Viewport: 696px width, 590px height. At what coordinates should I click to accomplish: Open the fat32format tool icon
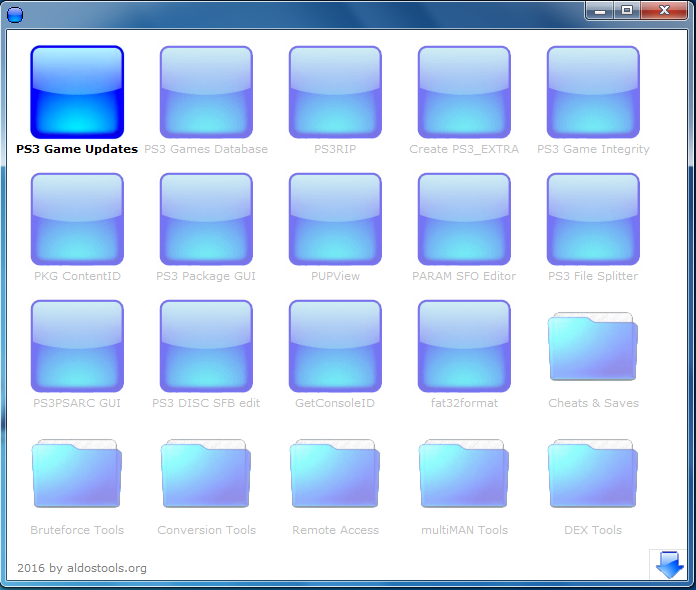pos(464,346)
